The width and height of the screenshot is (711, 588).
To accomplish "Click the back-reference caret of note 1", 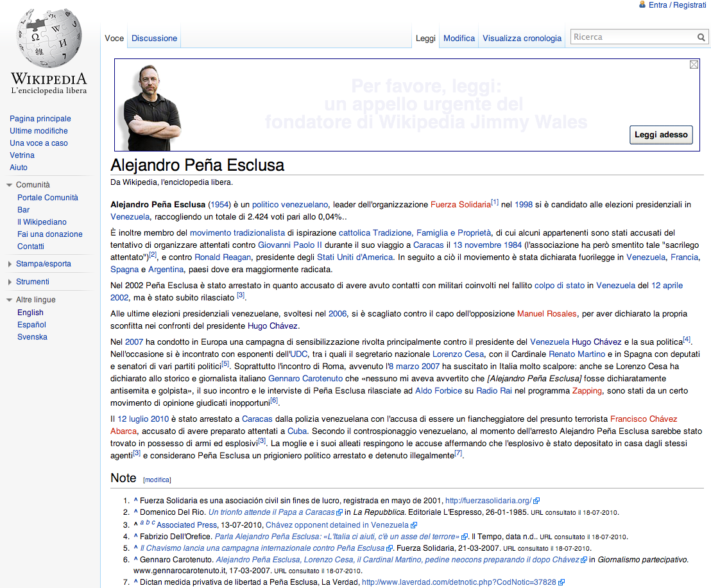I will (135, 501).
